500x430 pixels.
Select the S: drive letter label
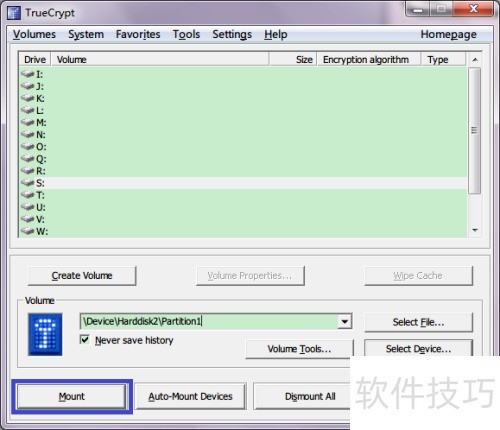pos(40,183)
